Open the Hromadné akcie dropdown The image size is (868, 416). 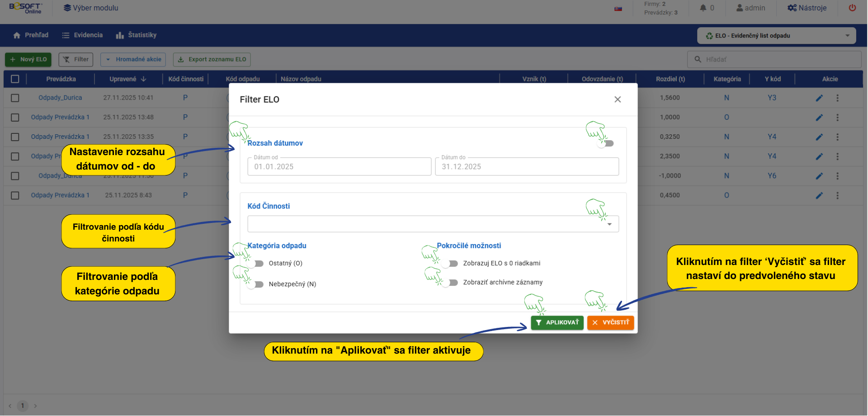pyautogui.click(x=133, y=59)
